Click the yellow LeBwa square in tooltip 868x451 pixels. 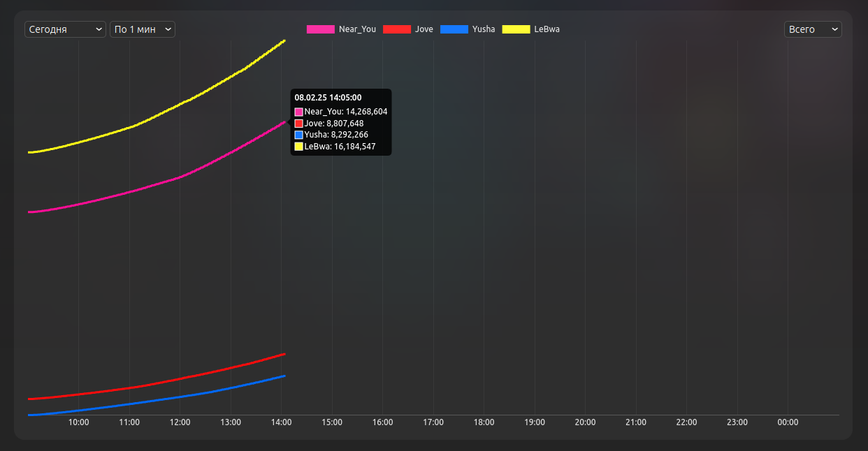pyautogui.click(x=299, y=147)
